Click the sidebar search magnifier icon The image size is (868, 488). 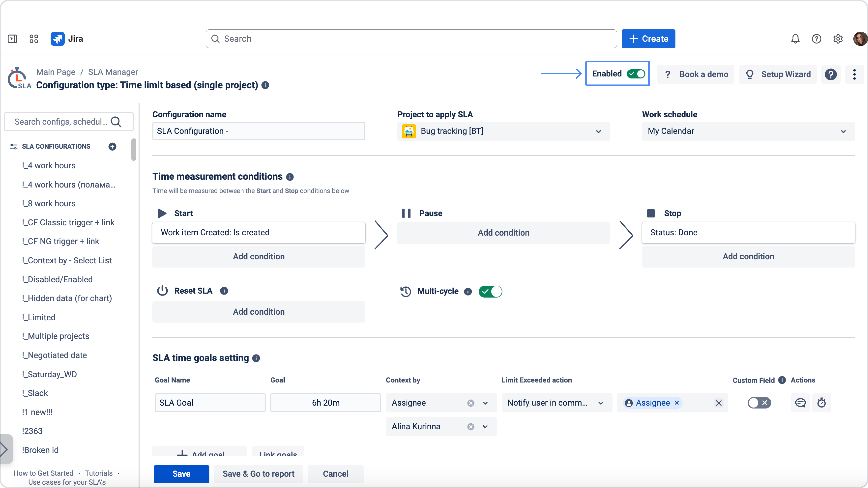[x=116, y=122]
